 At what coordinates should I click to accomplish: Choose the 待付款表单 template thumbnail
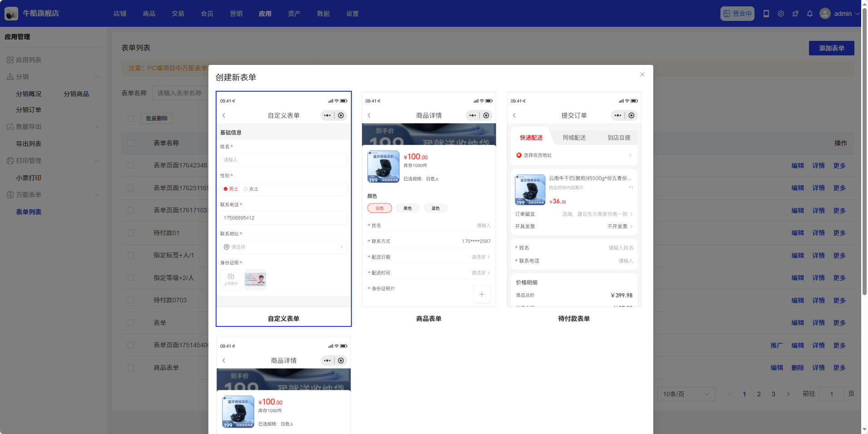[x=574, y=200]
